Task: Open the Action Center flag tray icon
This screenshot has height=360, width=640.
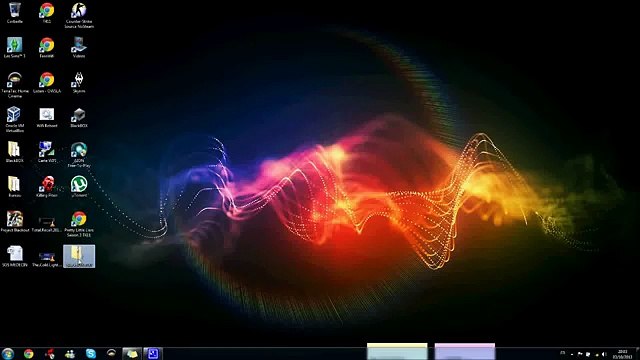Action: [x=580, y=354]
